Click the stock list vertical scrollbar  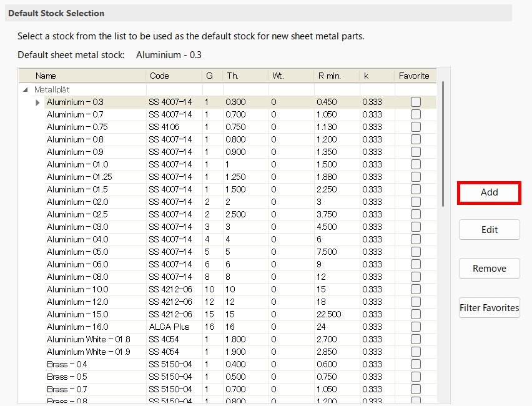[x=443, y=144]
